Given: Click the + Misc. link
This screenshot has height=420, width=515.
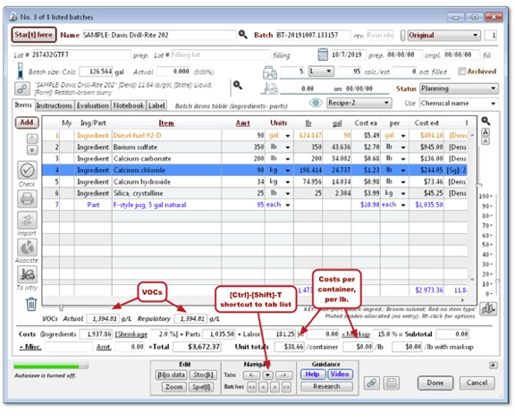Looking at the screenshot, I should [x=30, y=347].
